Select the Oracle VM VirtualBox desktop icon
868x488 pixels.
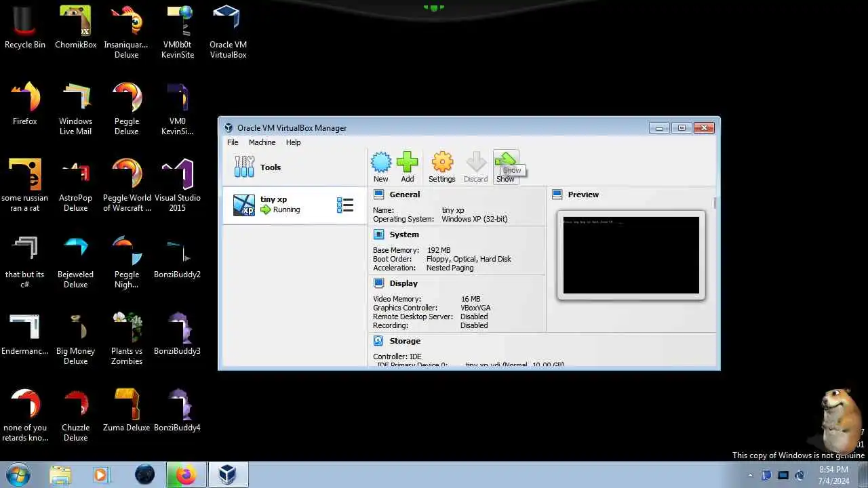tap(228, 33)
